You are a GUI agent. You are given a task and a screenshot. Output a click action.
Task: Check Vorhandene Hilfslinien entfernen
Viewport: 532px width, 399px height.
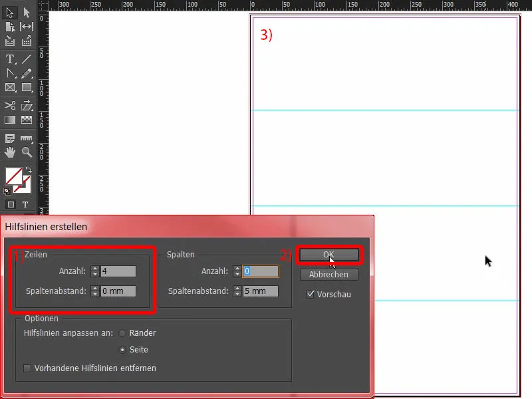27,367
